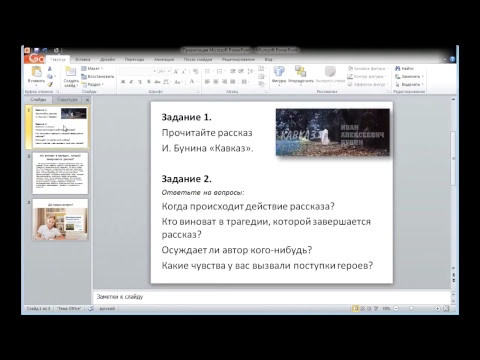Click the Clear Formatting icon

tap(196, 71)
